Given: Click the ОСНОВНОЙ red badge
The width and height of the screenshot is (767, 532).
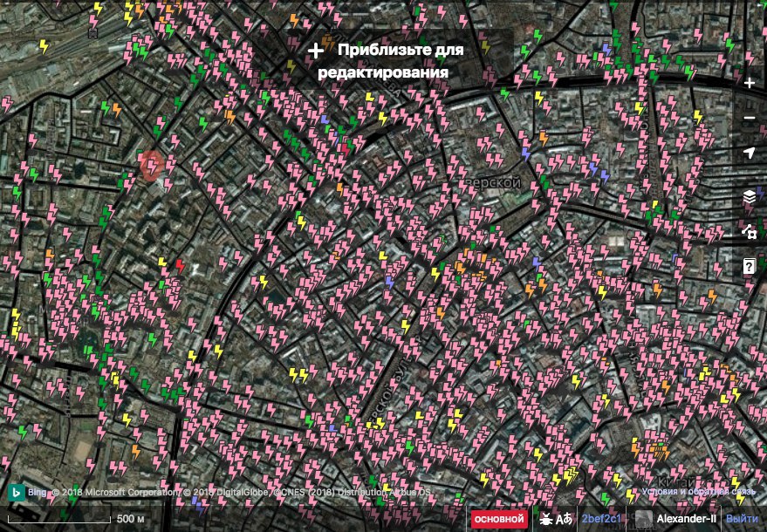Looking at the screenshot, I should (x=499, y=520).
